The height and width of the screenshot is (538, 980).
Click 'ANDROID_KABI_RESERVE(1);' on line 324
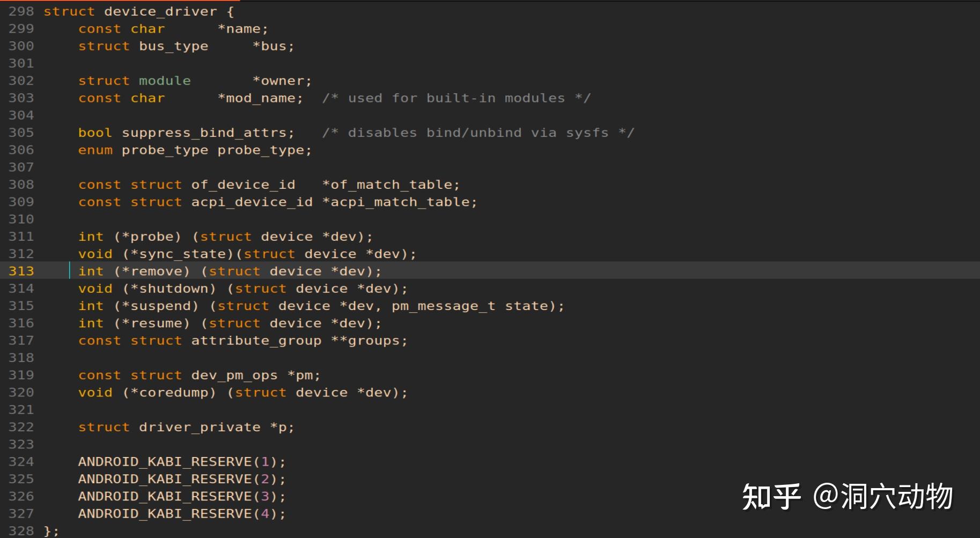pyautogui.click(x=182, y=462)
